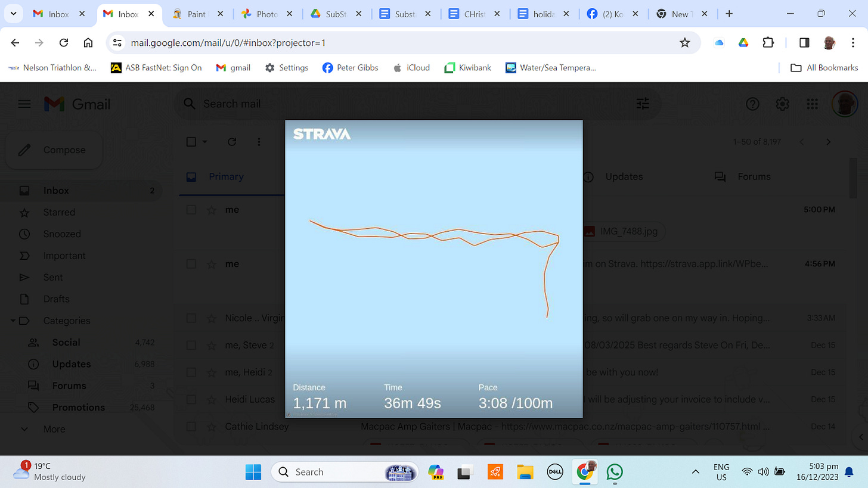Tick checkbox for me, Steve email
This screenshot has height=488, width=868.
pos(191,345)
